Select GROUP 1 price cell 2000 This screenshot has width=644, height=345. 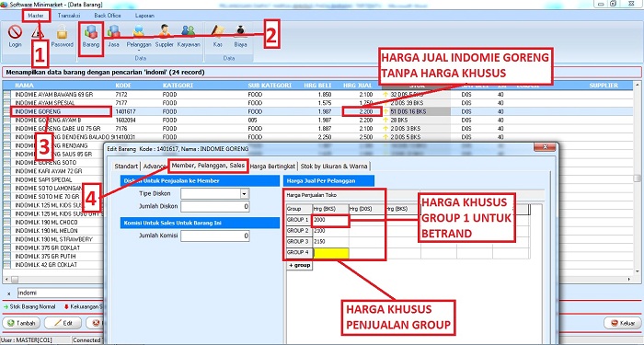click(x=330, y=220)
